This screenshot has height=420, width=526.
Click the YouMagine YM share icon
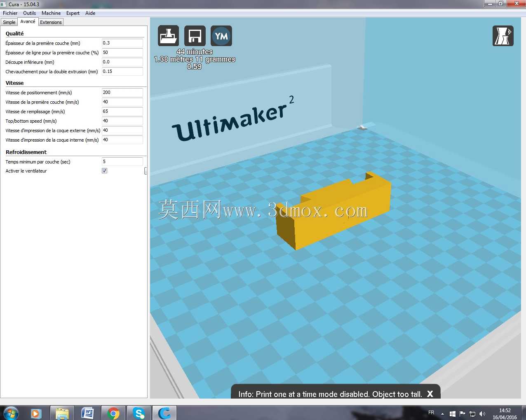221,36
